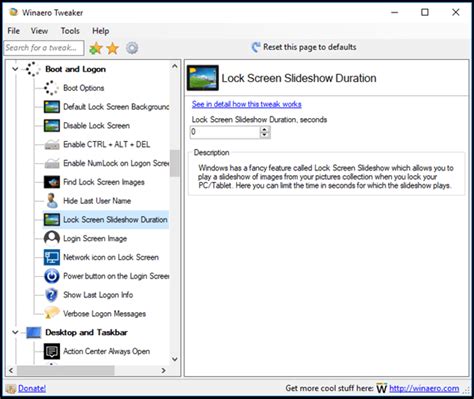Select Show Last Logon Info tree item
This screenshot has height=399, width=474.
98,295
